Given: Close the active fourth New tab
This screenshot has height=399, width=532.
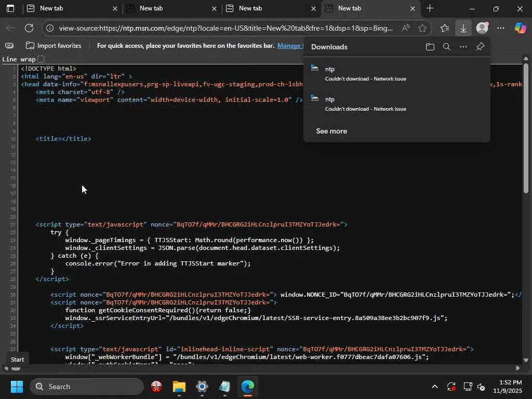Looking at the screenshot, I should tap(413, 8).
